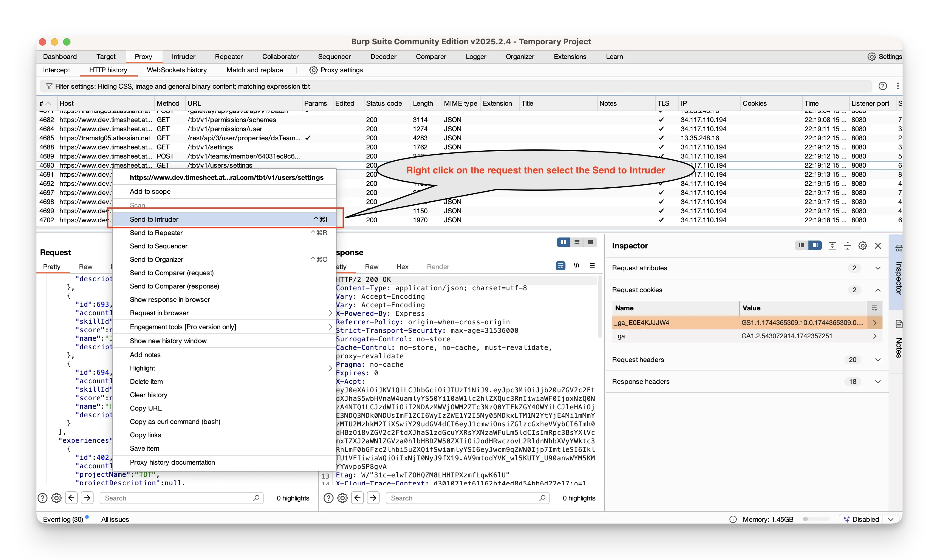Open Highlight submenu in context menu

pos(224,368)
